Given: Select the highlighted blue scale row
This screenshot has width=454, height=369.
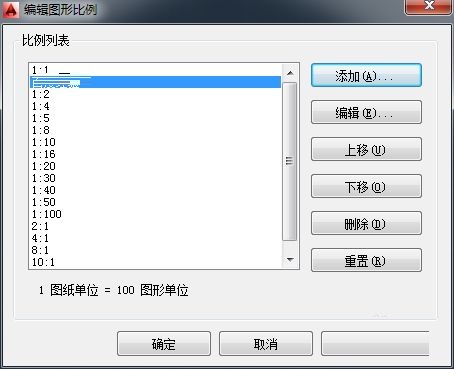Looking at the screenshot, I should [155, 82].
